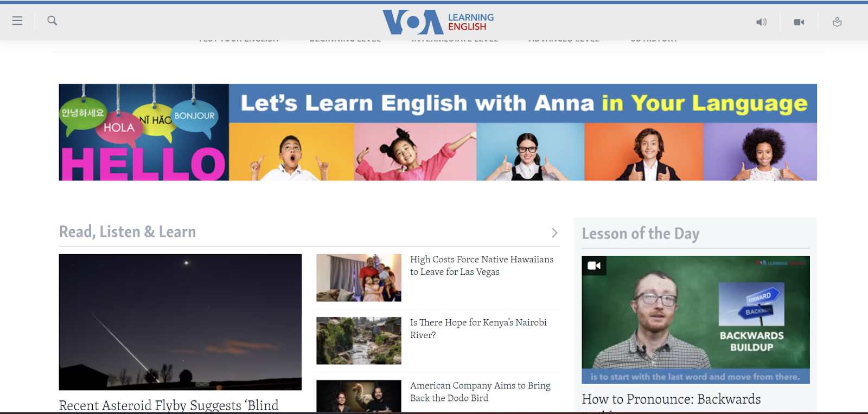Read Recent Asteroid Flyby Suggests article

pyautogui.click(x=169, y=405)
